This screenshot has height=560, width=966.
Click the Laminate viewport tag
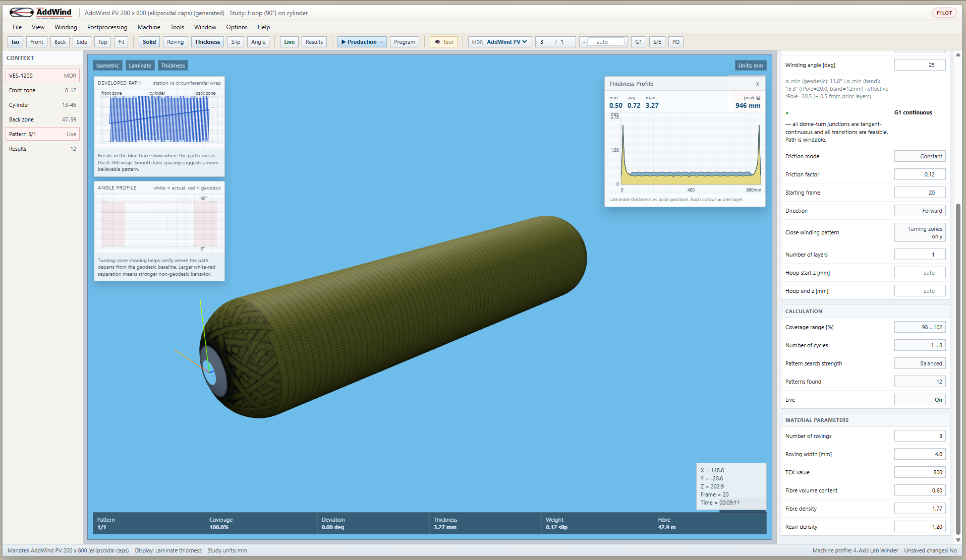[140, 66]
